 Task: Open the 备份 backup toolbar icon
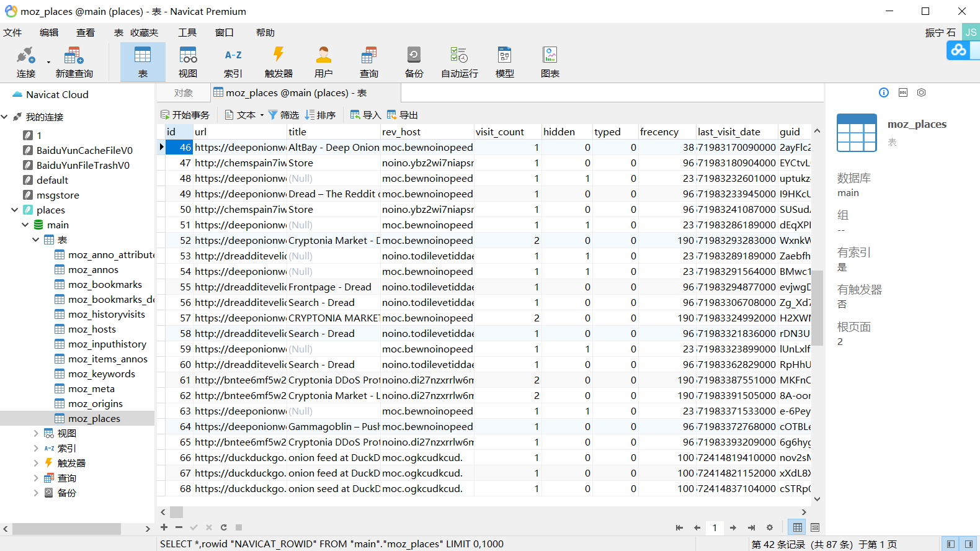414,62
